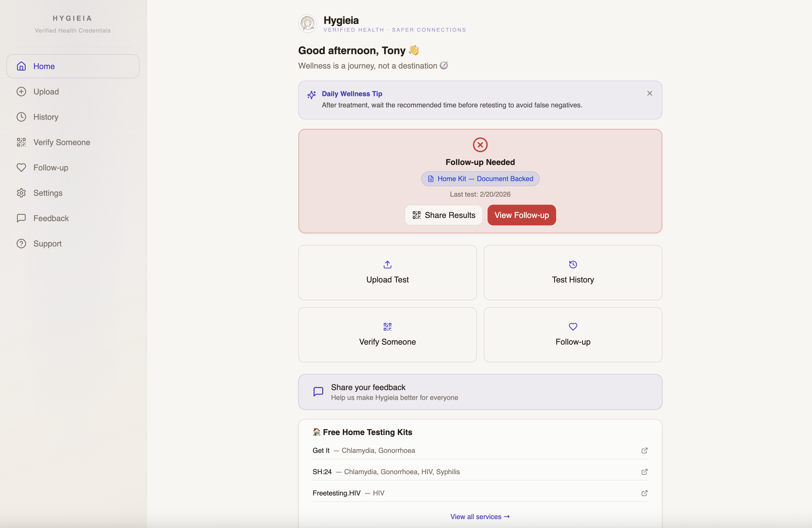This screenshot has width=812, height=528.
Task: Follow the View all services link
Action: point(480,516)
